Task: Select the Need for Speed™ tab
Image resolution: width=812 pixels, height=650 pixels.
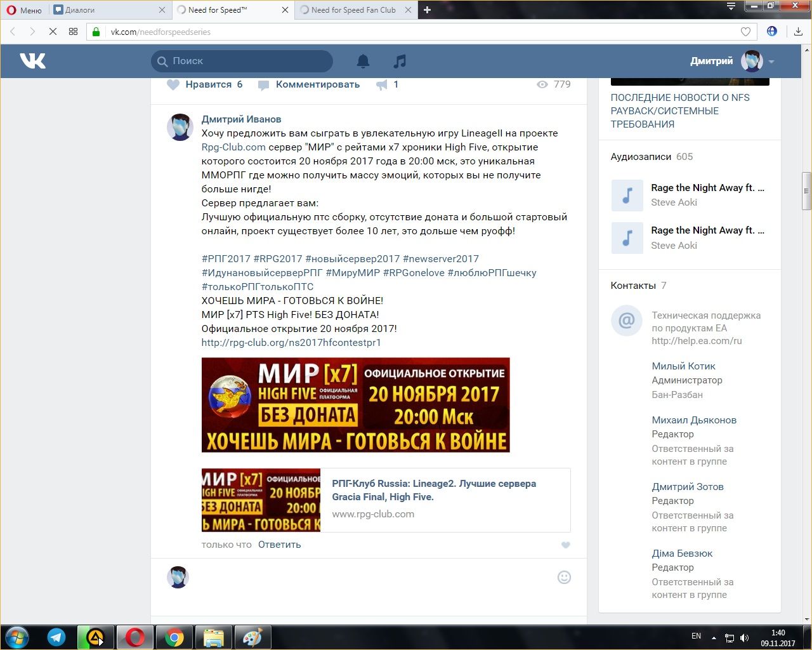Action: pos(232,10)
